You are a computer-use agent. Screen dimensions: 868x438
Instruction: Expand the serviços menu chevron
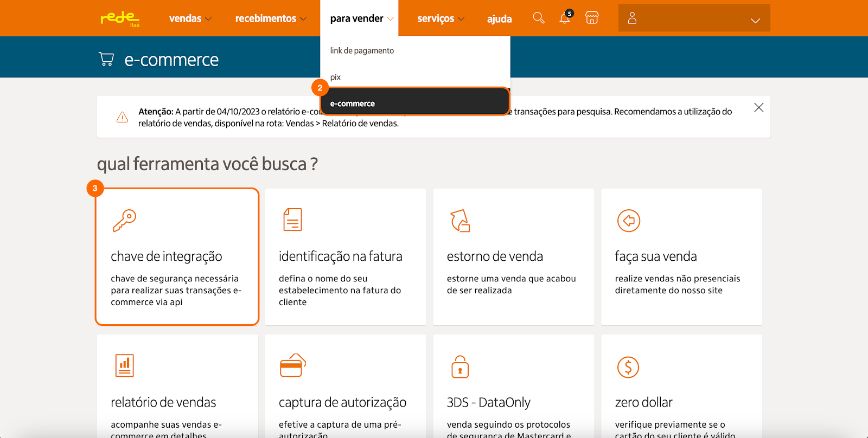click(x=461, y=19)
